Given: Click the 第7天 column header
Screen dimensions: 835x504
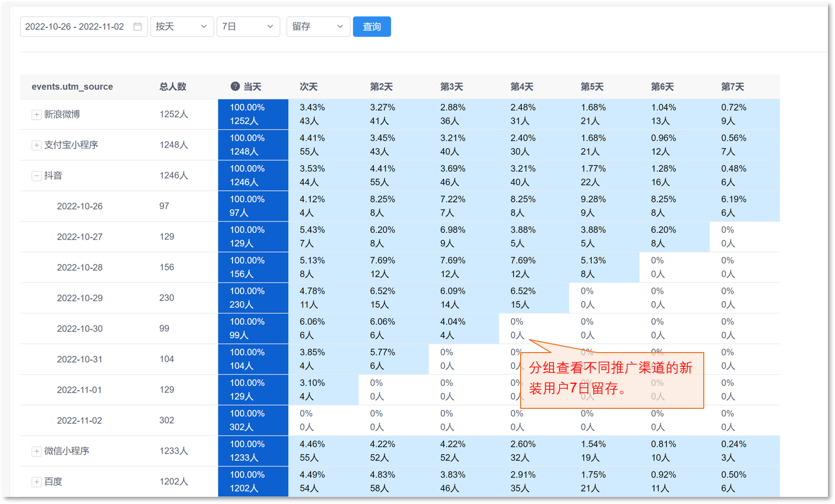Looking at the screenshot, I should pos(732,86).
